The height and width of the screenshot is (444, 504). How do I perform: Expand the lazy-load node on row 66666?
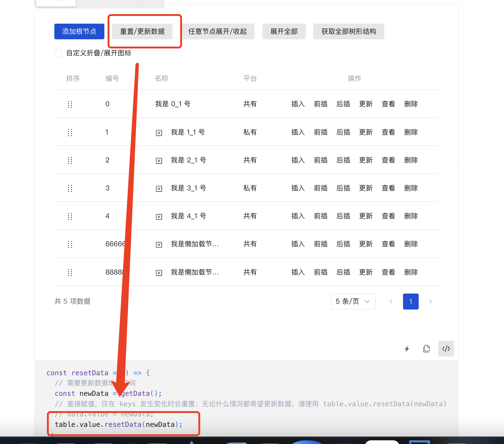159,244
